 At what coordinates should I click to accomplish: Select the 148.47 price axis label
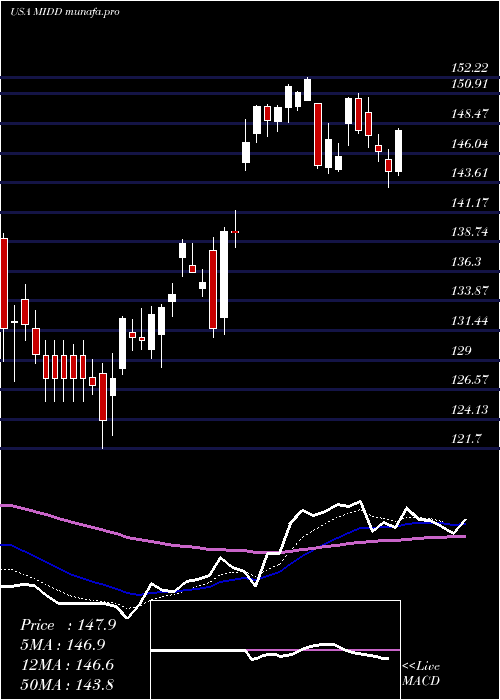[469, 114]
